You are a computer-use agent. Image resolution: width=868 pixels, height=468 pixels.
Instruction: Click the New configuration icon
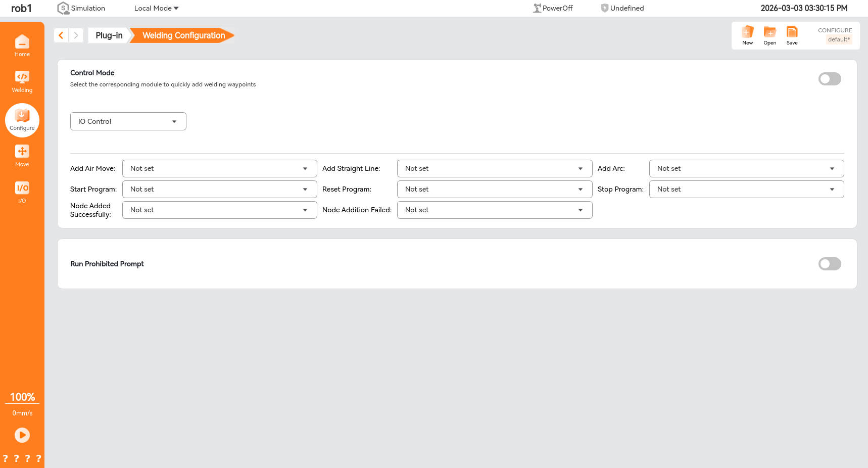747,35
